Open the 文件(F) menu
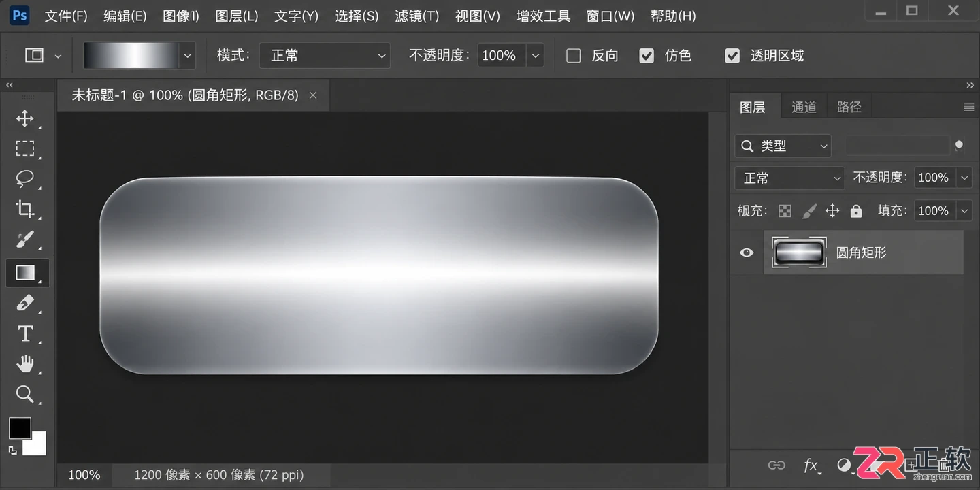This screenshot has width=980, height=490. pos(66,16)
